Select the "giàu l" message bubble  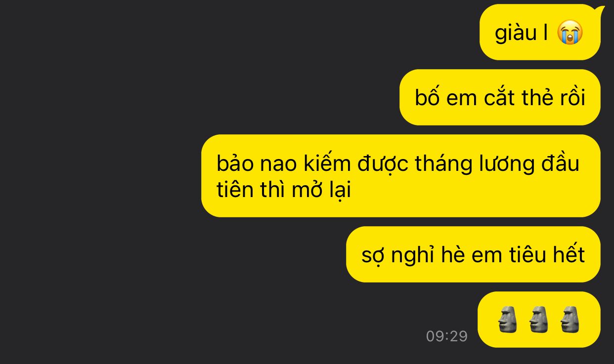pos(540,33)
